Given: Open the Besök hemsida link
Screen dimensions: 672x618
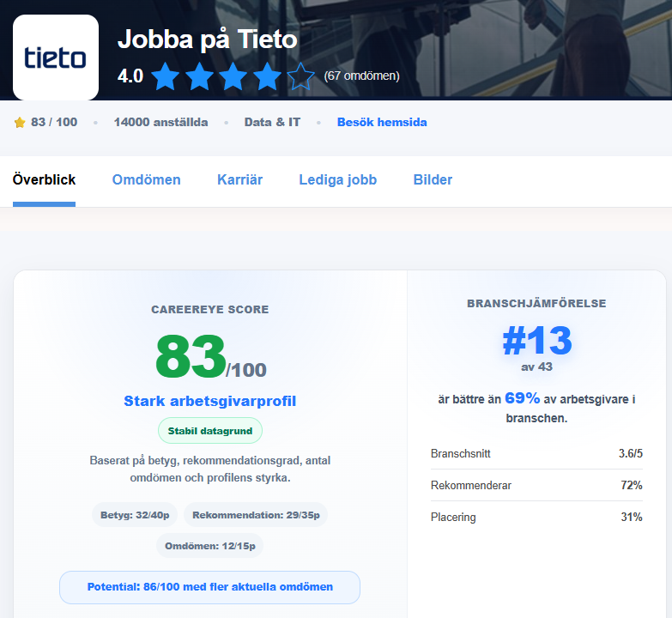Looking at the screenshot, I should [382, 122].
